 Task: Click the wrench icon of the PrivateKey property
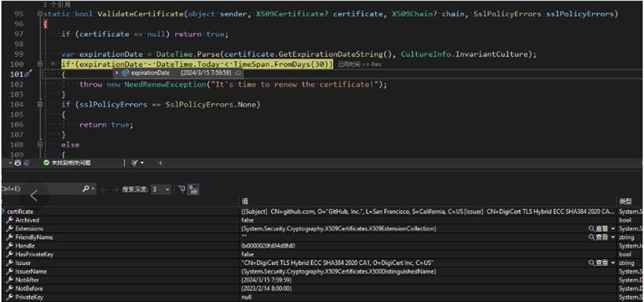coord(10,297)
